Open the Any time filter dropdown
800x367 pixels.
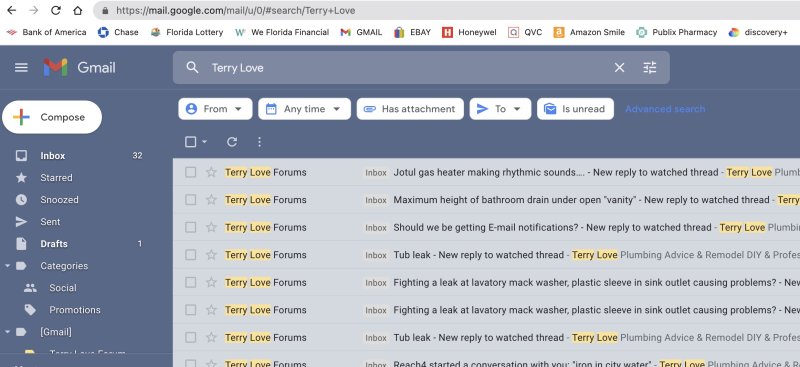tap(305, 109)
